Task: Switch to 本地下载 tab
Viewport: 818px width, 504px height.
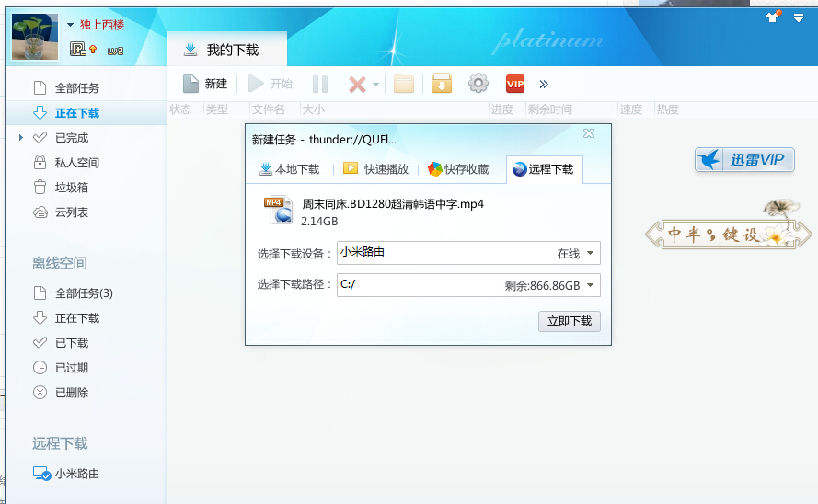Action: coord(289,169)
